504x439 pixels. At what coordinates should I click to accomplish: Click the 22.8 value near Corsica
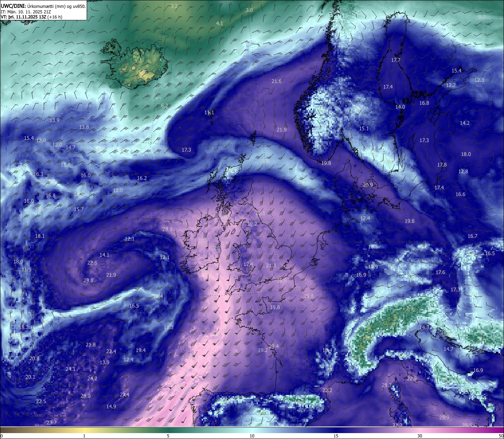point(412,378)
